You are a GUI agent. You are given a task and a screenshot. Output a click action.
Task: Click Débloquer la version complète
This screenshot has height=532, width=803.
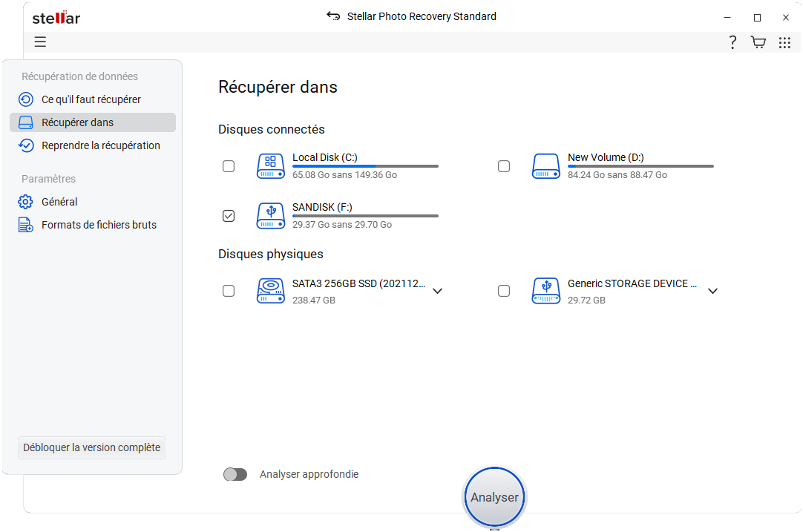(91, 447)
